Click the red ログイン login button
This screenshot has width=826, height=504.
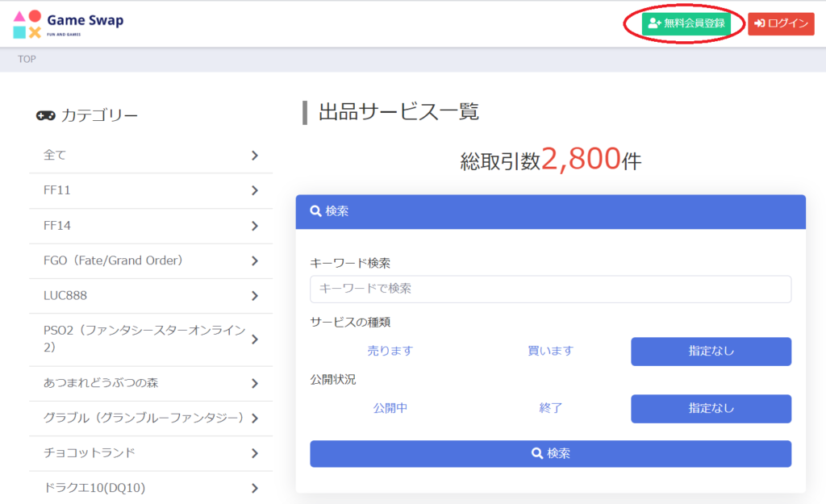[781, 23]
